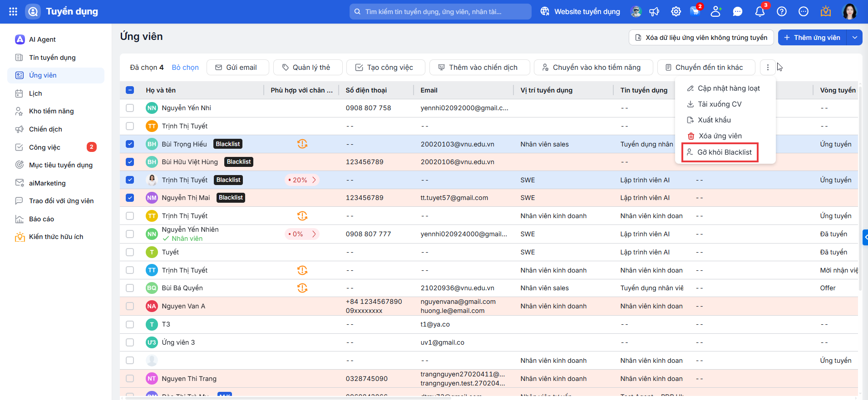Open notifications bell icon

point(760,12)
